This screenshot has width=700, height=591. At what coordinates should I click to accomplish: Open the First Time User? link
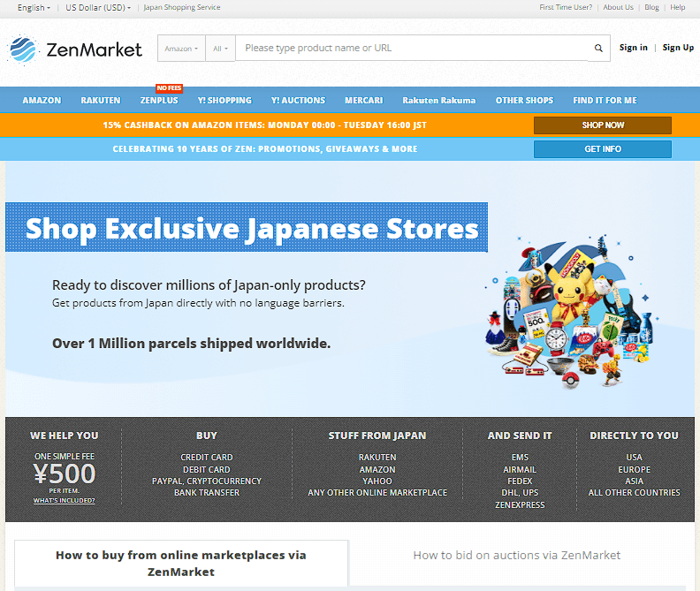[566, 8]
